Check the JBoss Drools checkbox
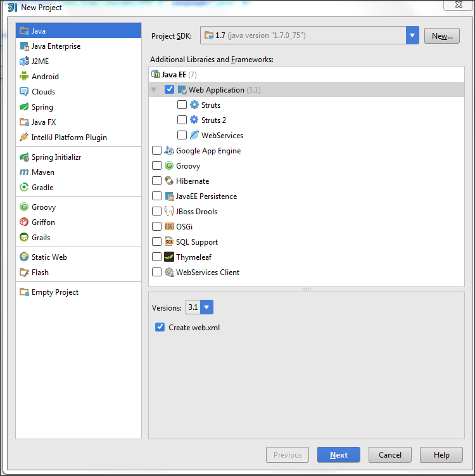The height and width of the screenshot is (476, 475). click(x=156, y=211)
